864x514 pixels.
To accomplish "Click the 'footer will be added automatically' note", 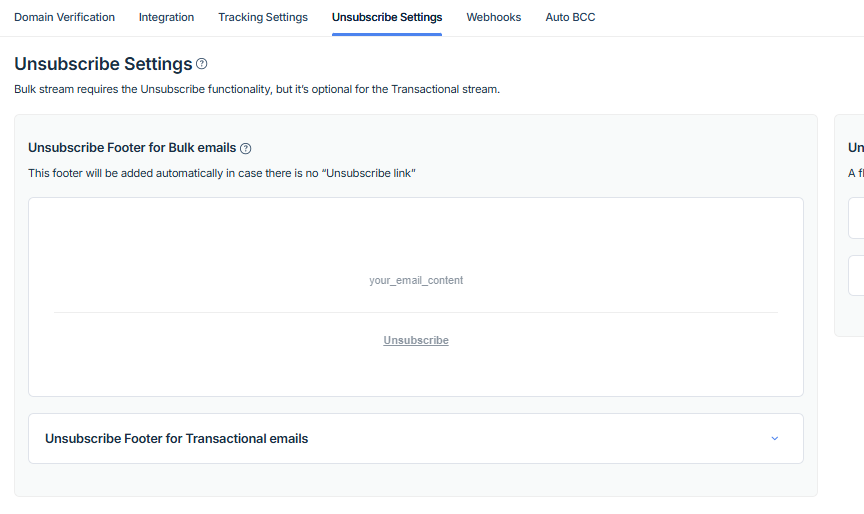I will coord(221,173).
